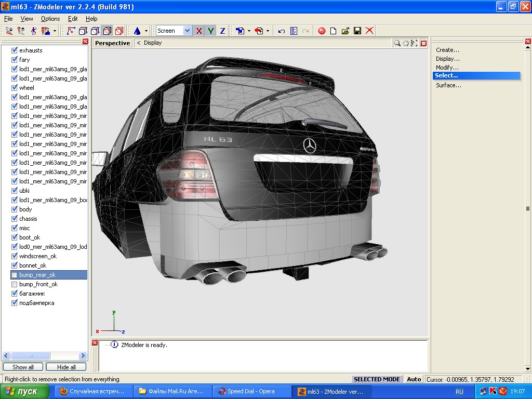The width and height of the screenshot is (532, 399).
Task: Open dropdown arrow next to selection options icon
Action: (55, 31)
